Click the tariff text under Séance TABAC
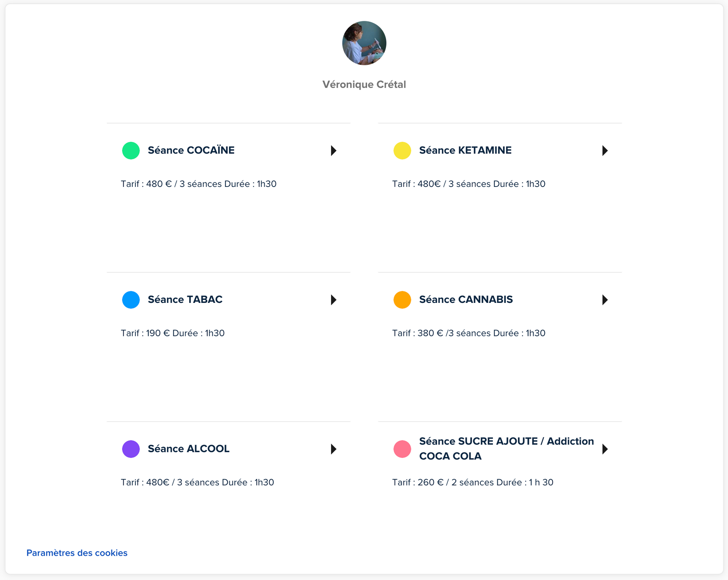 173,333
